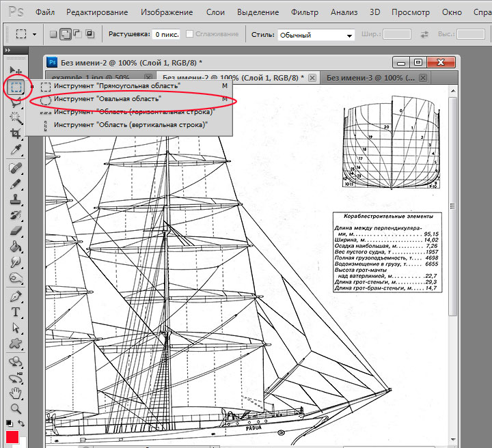Open the Фильтр menu

pyautogui.click(x=304, y=12)
